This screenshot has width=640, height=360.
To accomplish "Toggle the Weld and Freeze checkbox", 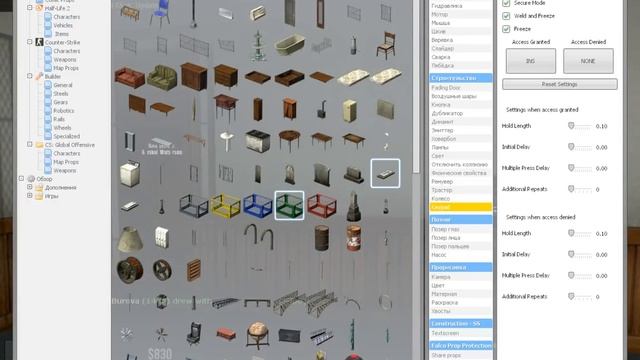I will click(506, 16).
